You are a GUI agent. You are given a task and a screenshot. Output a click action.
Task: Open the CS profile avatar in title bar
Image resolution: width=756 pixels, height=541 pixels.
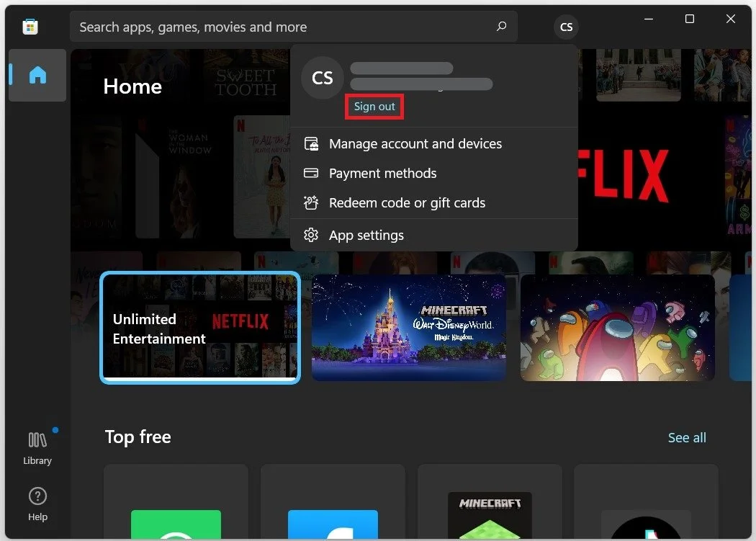pos(566,27)
